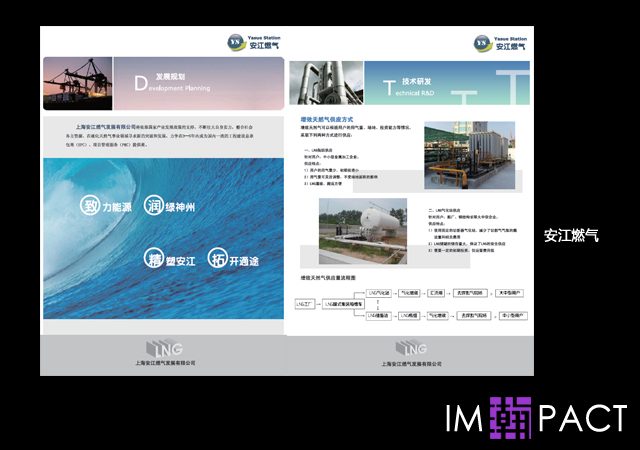Click the 开通途 slogan text
The width and height of the screenshot is (640, 450).
[244, 261]
